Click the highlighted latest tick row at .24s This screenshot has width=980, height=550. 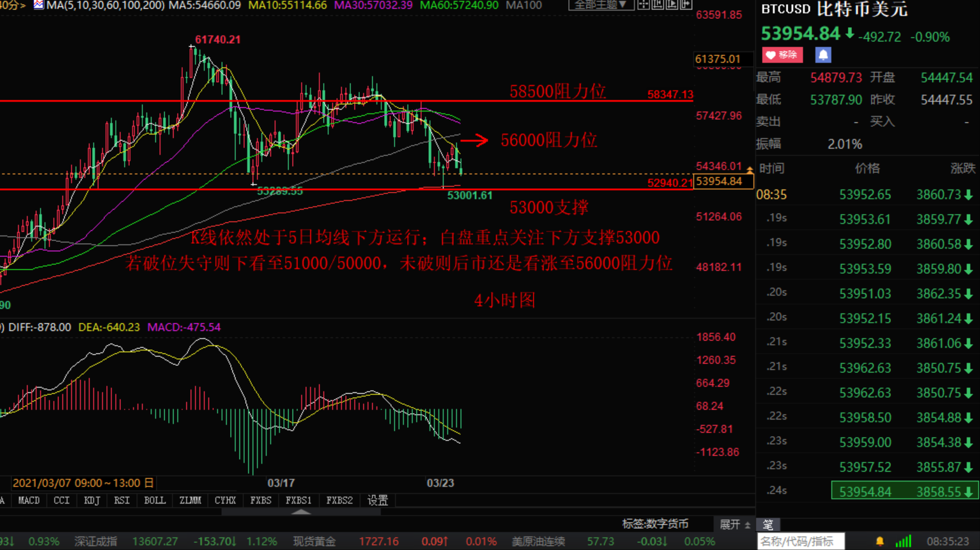coord(905,491)
